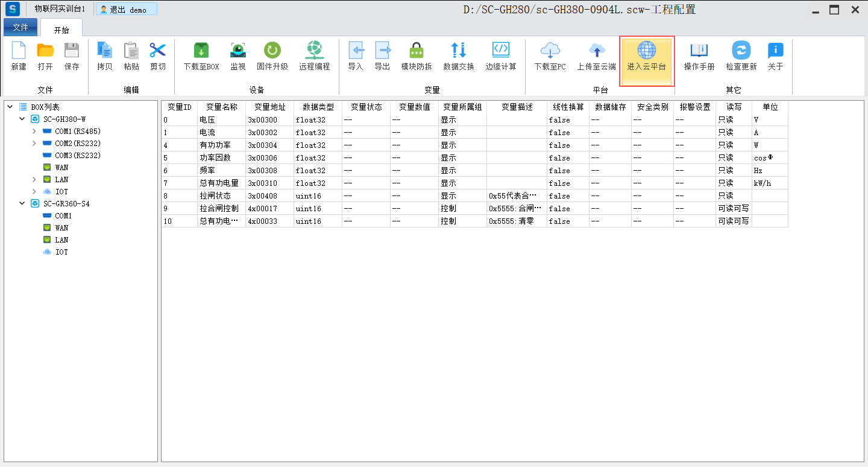The image size is (868, 467).
Task: Switch to the 开始 ribbon tab
Action: 61,30
